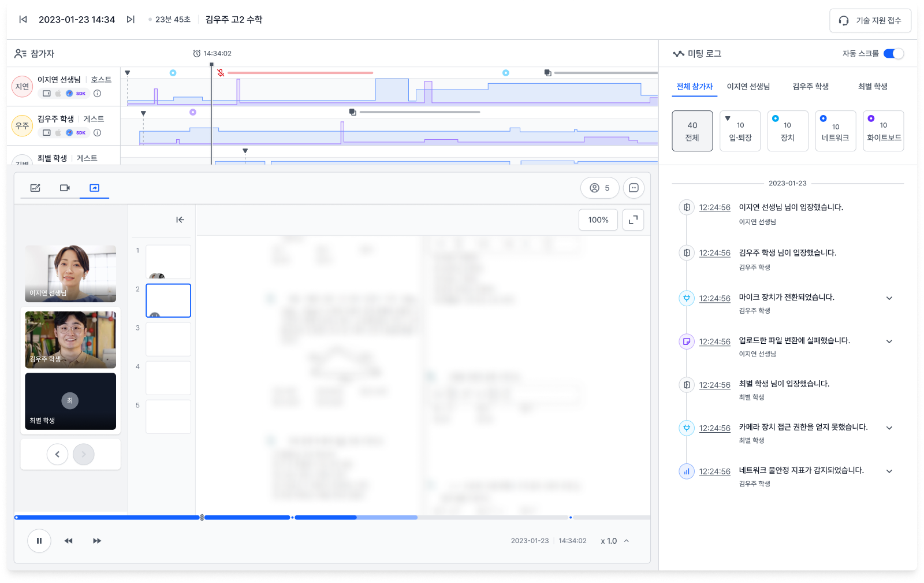Image resolution: width=924 pixels, height=583 pixels.
Task: Go to the next session with the skip-forward arrow
Action: tap(131, 20)
